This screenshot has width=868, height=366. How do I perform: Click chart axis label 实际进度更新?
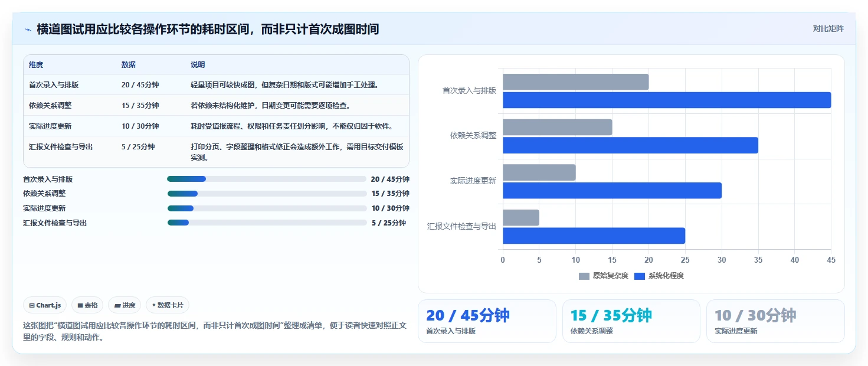tap(473, 181)
